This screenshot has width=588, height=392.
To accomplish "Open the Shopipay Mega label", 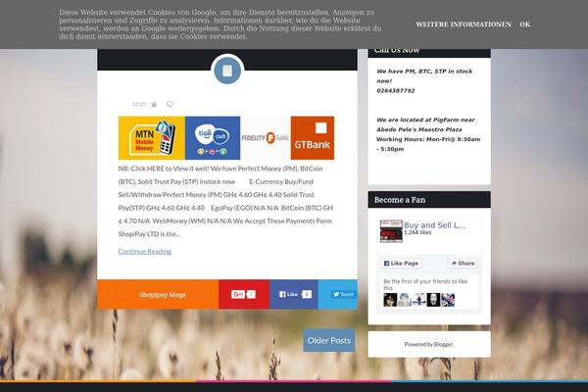I will [x=163, y=294].
